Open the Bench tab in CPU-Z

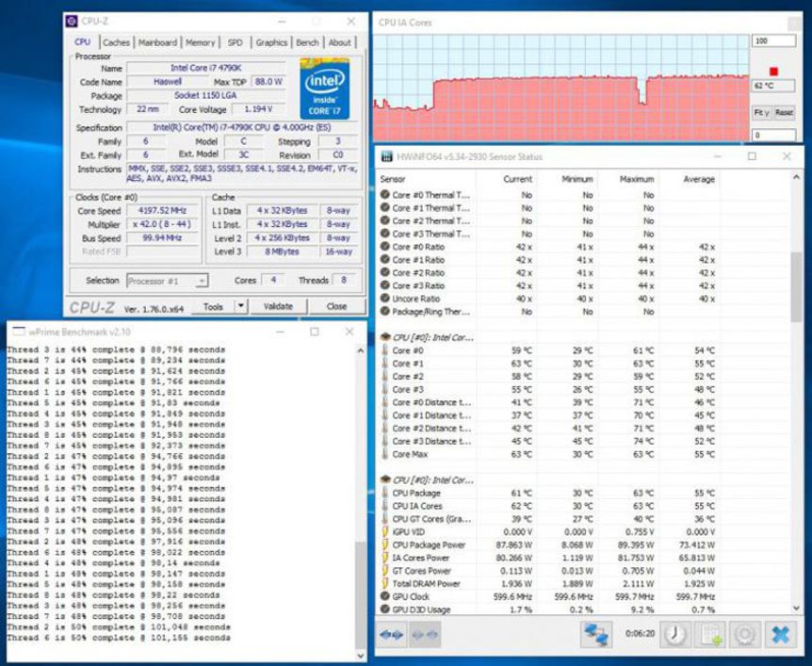coord(307,42)
